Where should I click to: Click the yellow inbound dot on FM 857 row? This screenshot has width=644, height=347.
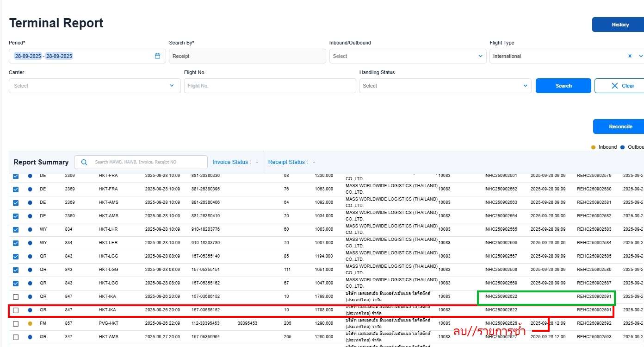tap(30, 323)
